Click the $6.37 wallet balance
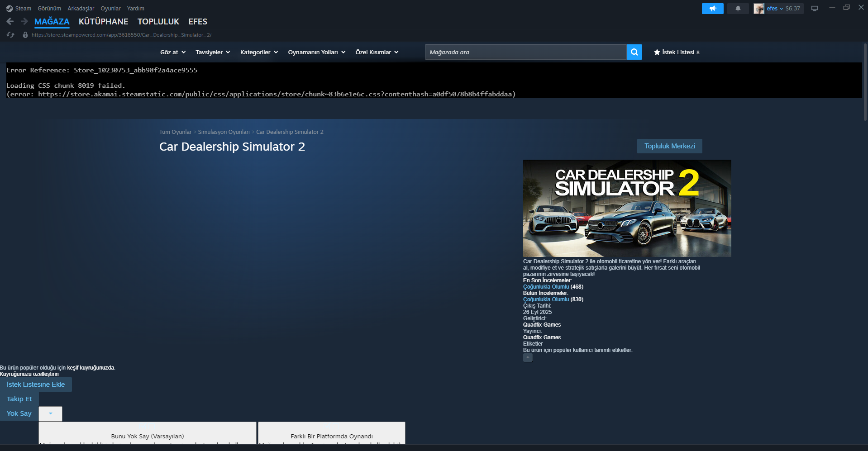 [793, 9]
